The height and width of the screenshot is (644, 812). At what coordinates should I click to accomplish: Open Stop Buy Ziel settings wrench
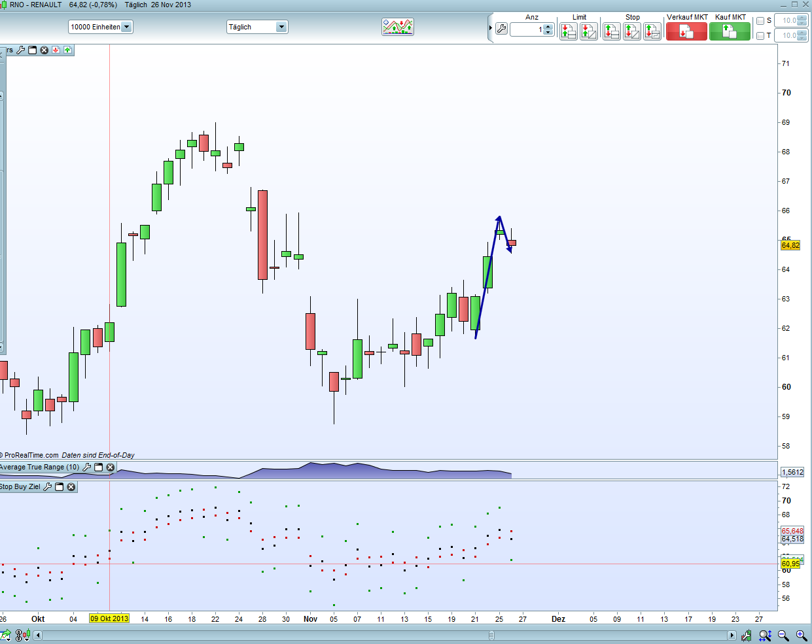pos(47,486)
